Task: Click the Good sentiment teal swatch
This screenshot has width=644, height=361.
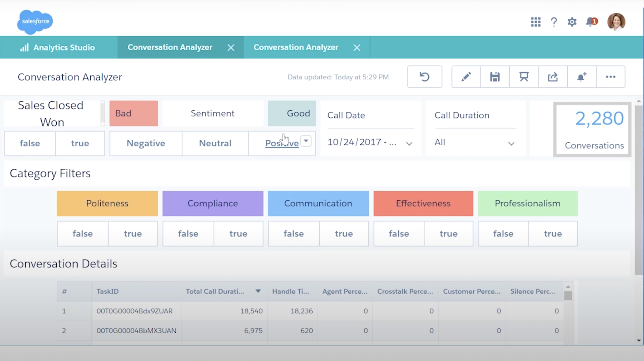Action: 292,113
